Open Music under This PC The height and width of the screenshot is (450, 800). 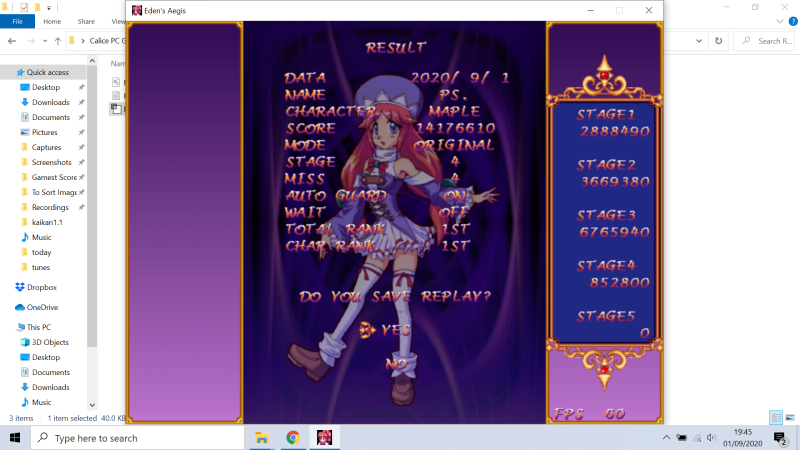click(41, 402)
